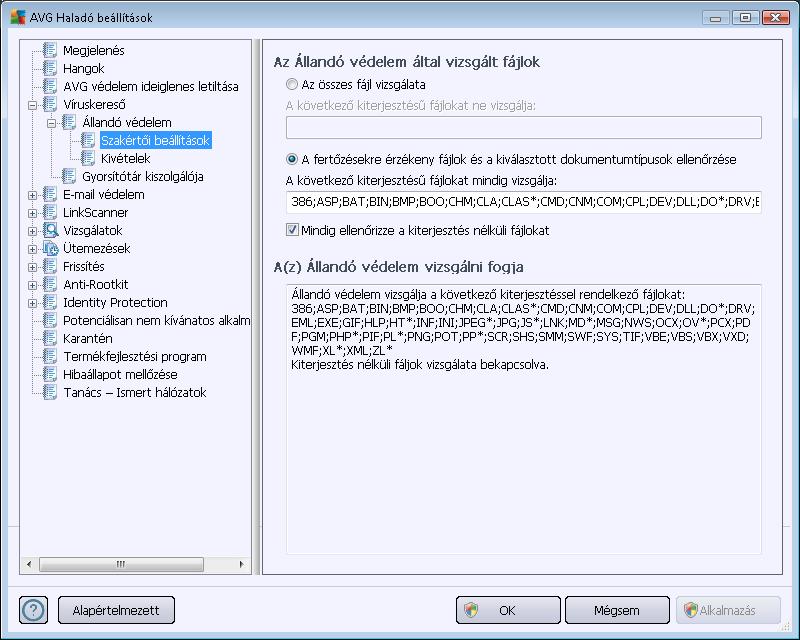Click the Víruskereső node icon

50,104
